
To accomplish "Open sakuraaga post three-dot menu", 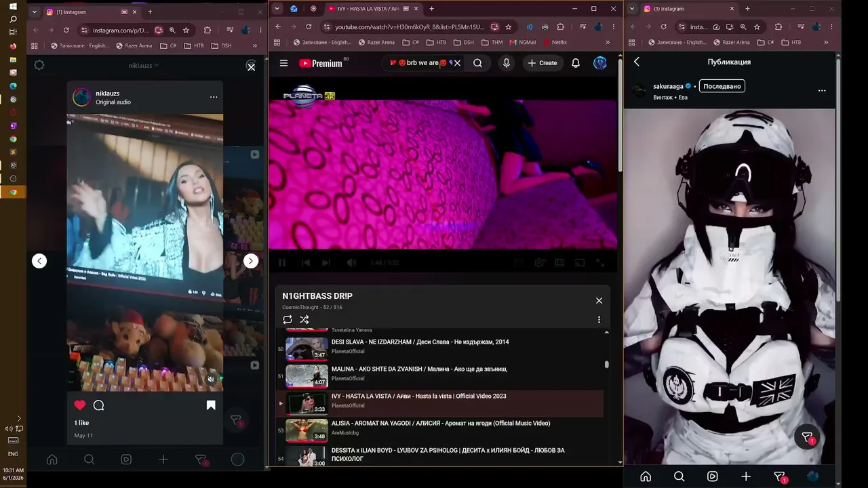I will coord(822,90).
